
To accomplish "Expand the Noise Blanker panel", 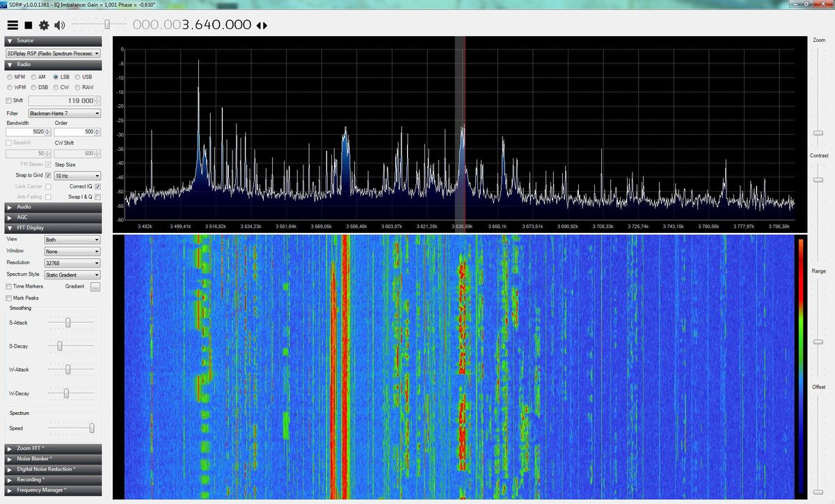I will (x=53, y=459).
